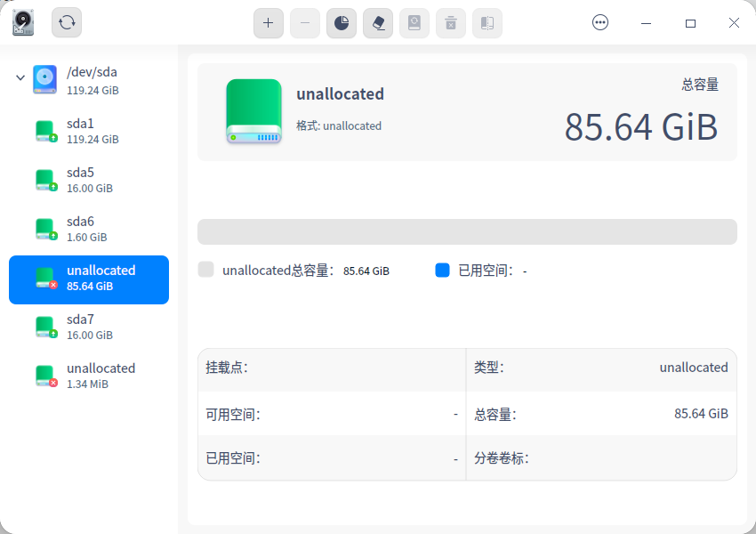
Task: Click the partition usage progress bar
Action: click(467, 231)
